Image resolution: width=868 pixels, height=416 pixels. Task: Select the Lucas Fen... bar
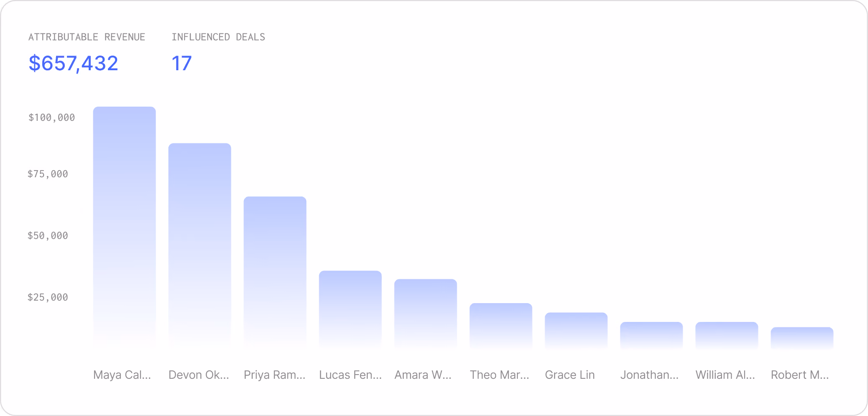point(350,310)
